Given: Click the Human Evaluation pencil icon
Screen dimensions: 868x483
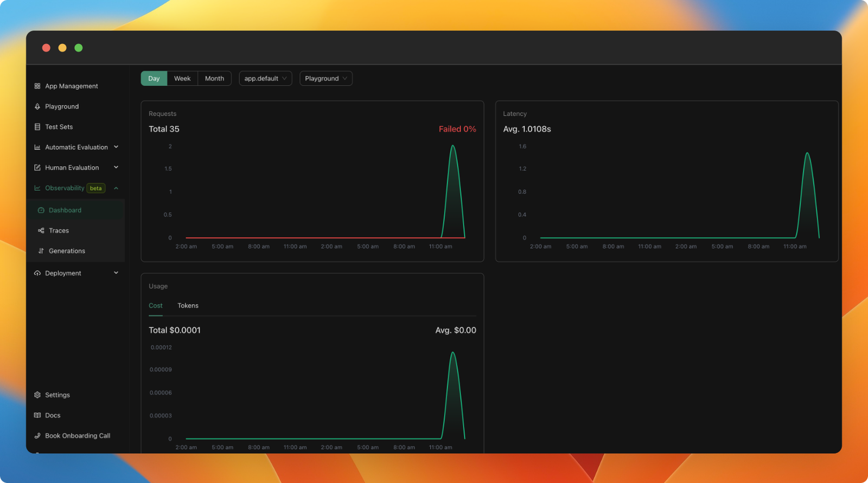Looking at the screenshot, I should 37,168.
